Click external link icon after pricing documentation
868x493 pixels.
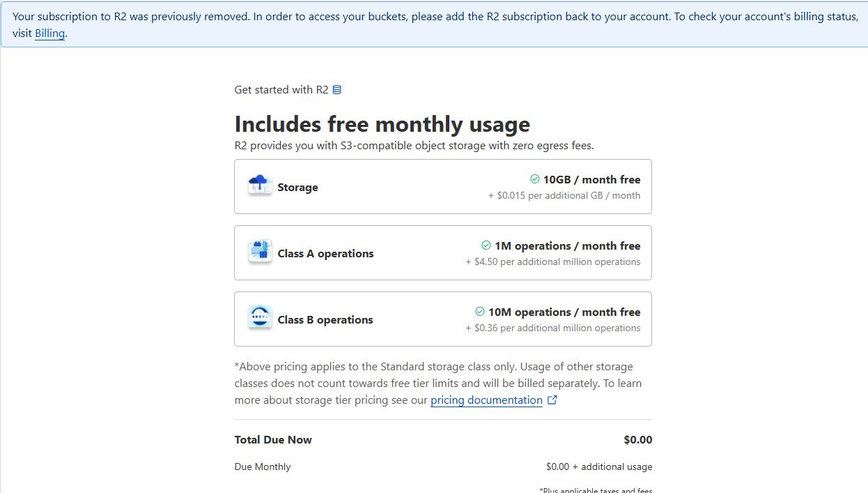click(x=552, y=400)
